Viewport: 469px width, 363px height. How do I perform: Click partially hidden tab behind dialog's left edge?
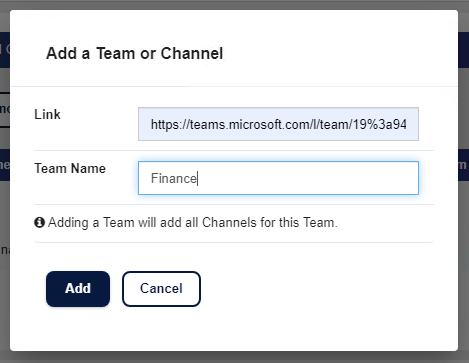click(5, 109)
